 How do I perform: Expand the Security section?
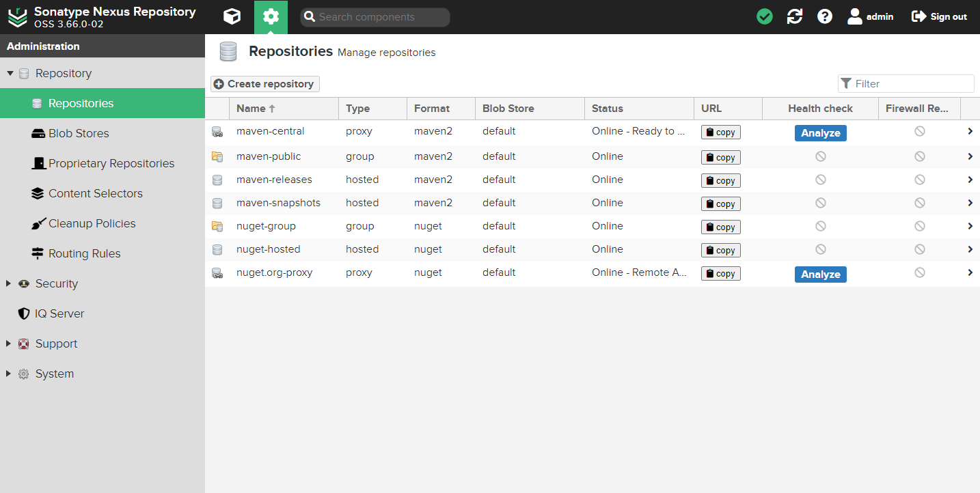(9, 284)
